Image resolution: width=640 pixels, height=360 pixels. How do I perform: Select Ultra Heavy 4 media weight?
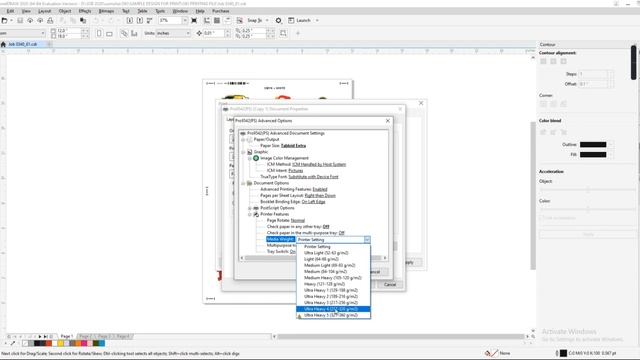333,309
